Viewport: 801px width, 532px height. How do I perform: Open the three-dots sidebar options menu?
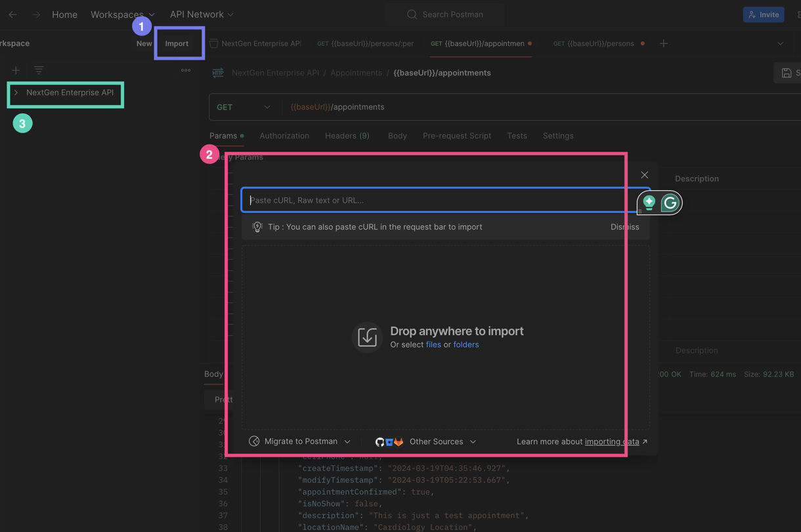[186, 70]
